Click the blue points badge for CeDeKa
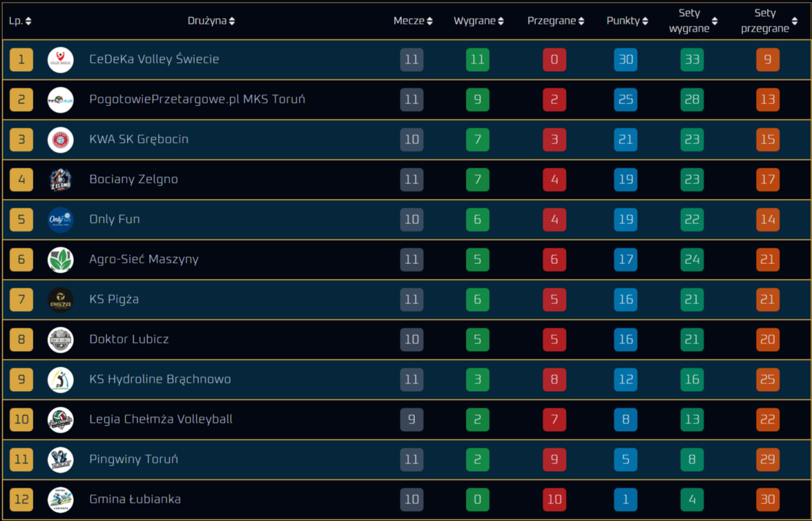Viewport: 812px width, 521px height. (626, 60)
